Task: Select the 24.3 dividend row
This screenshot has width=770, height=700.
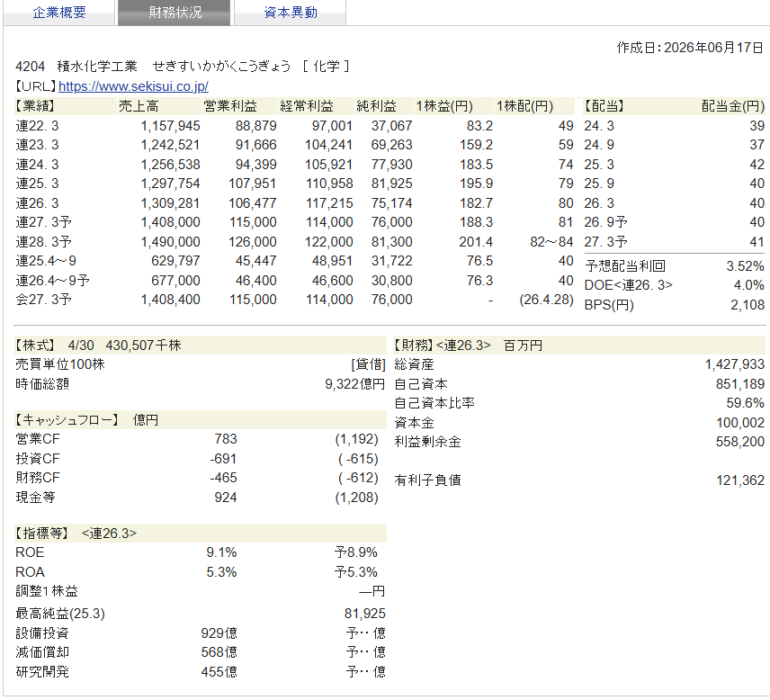Action: [674, 126]
